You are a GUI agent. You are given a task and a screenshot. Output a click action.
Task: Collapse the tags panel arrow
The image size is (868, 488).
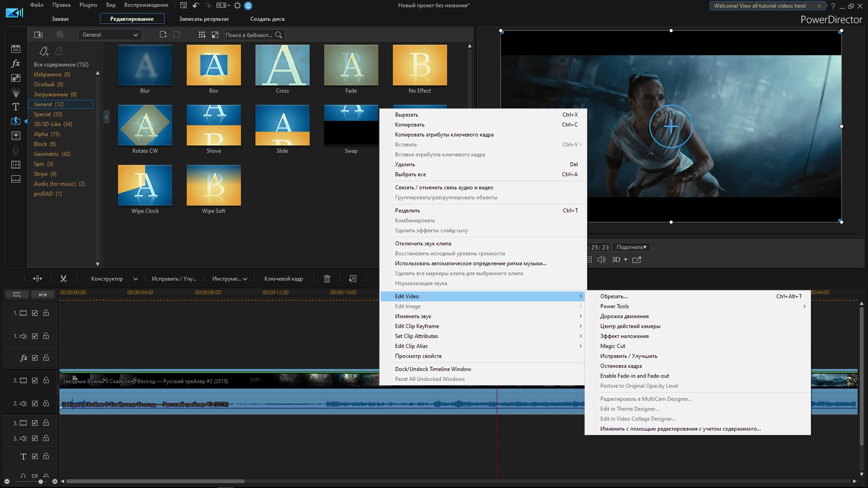pyautogui.click(x=106, y=117)
